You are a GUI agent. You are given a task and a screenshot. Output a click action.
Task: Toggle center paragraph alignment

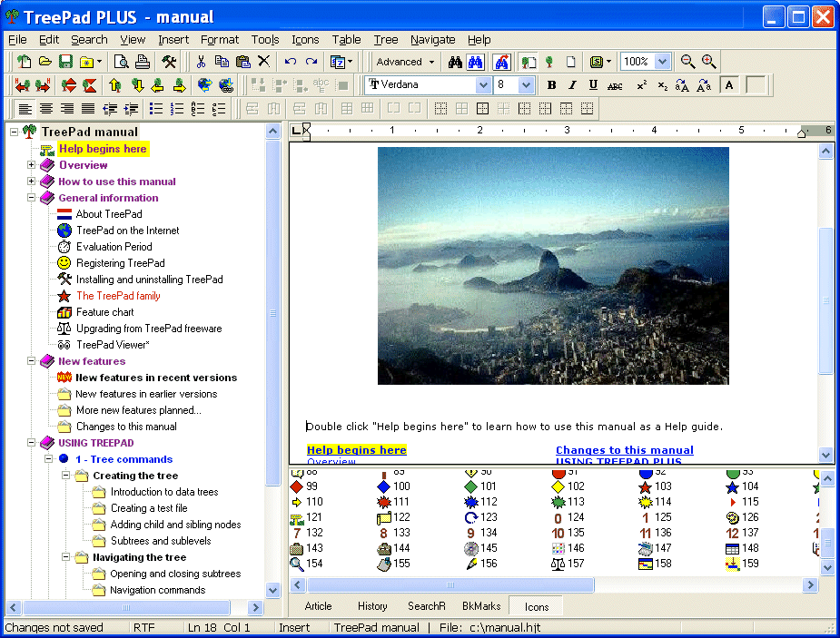(x=46, y=109)
